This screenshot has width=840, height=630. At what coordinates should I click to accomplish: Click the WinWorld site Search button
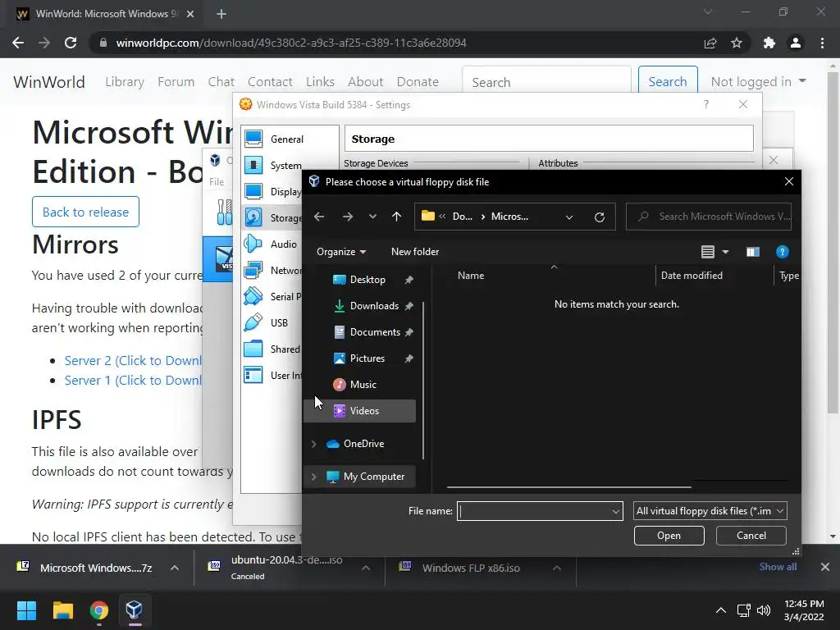pos(668,82)
